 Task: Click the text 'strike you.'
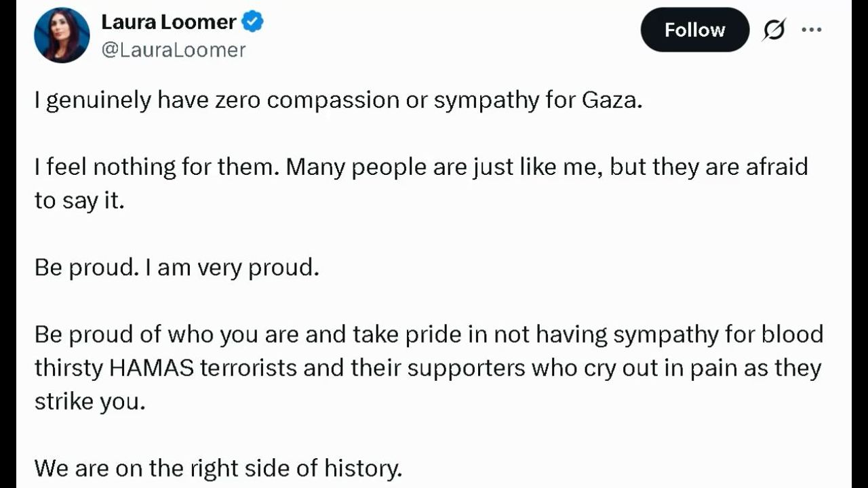pyautogui.click(x=90, y=401)
